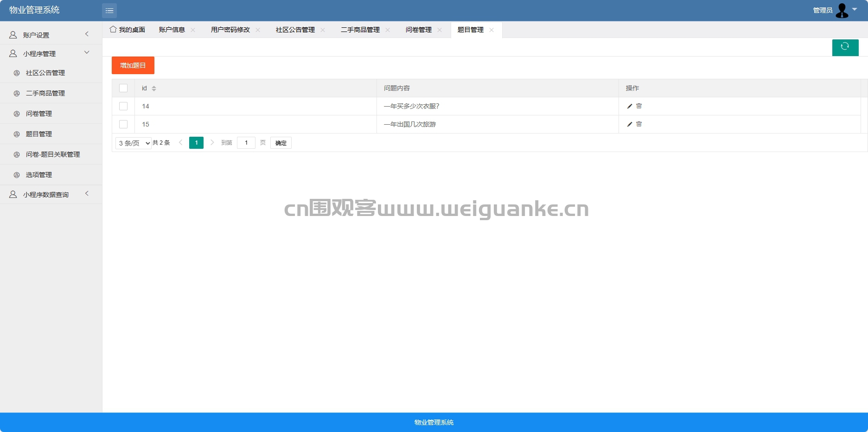
Task: Switch to the 社区公告管理 tab
Action: [x=295, y=30]
